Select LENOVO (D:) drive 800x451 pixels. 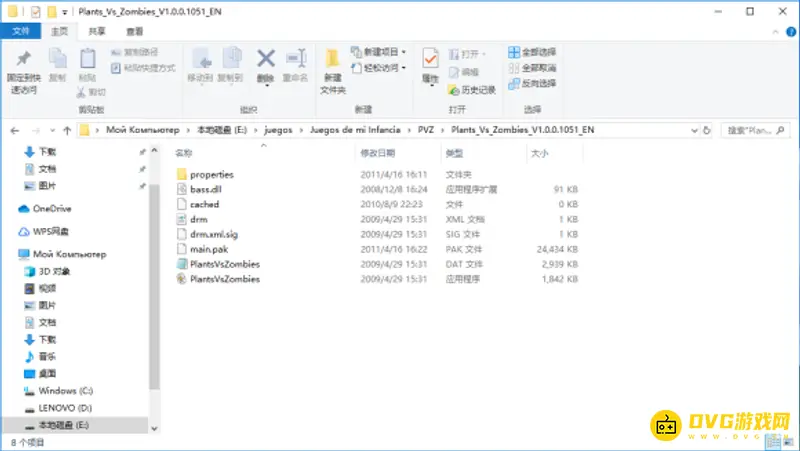coord(58,408)
